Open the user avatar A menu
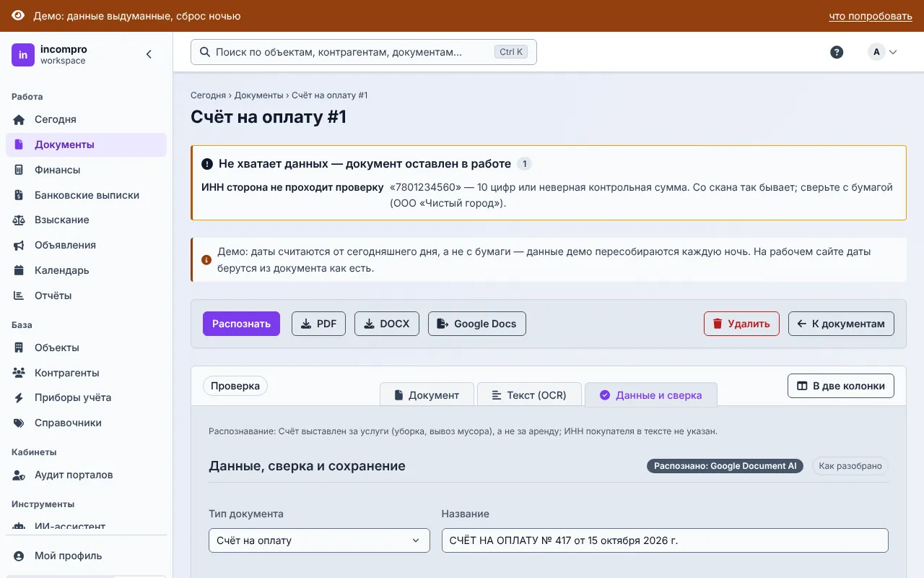924x578 pixels. [x=882, y=52]
